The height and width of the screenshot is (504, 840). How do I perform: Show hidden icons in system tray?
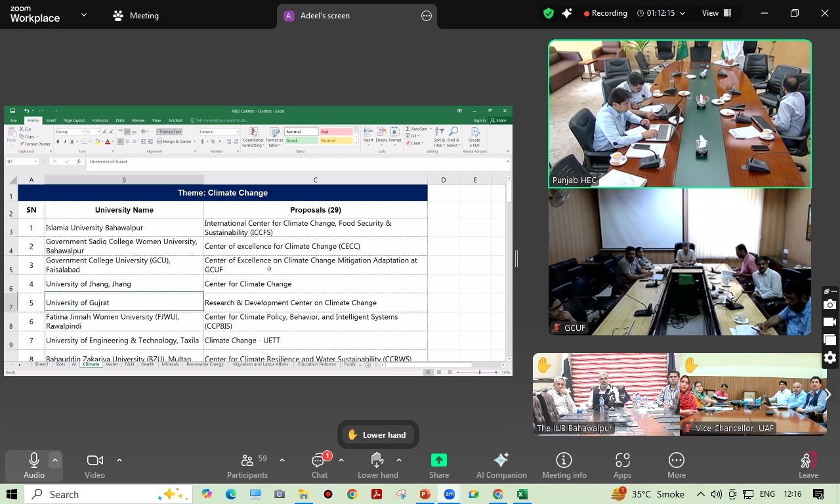tap(700, 494)
